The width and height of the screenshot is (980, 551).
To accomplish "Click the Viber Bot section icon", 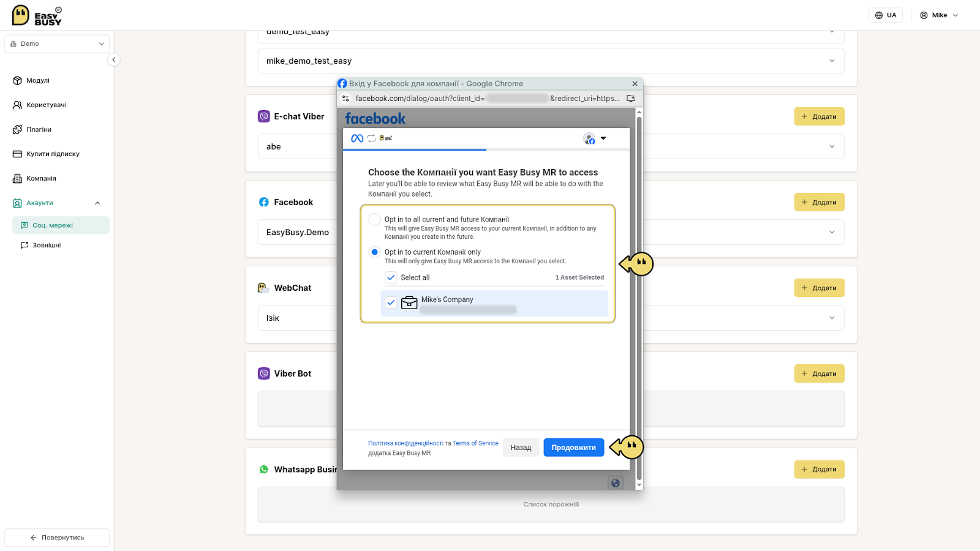I will point(264,373).
